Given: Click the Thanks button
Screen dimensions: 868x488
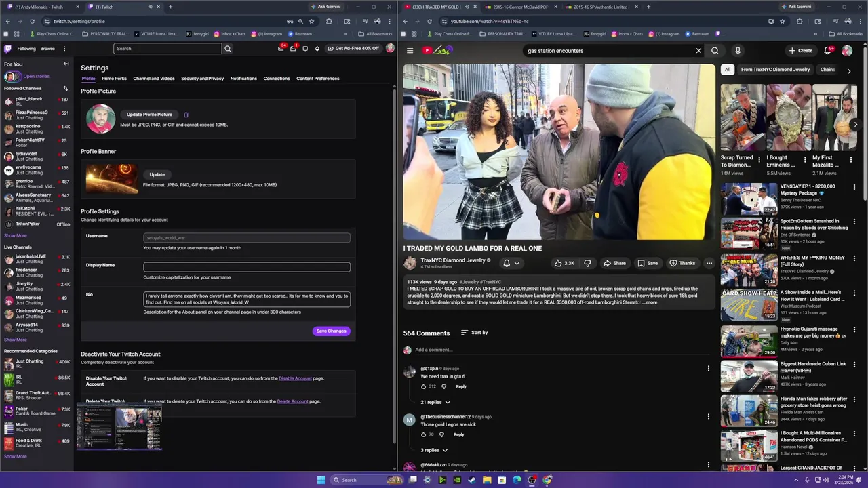Looking at the screenshot, I should coord(682,263).
